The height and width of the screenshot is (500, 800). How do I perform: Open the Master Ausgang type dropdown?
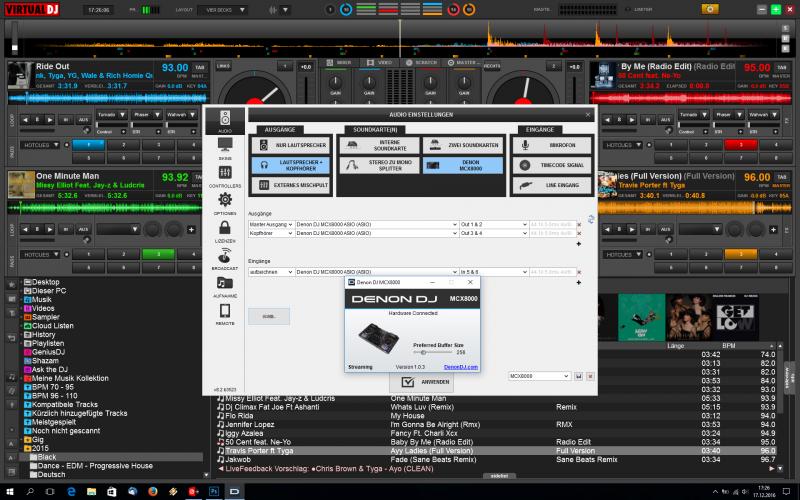pyautogui.click(x=271, y=224)
